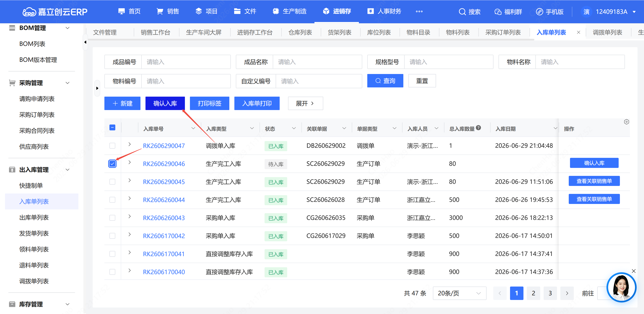
Task: Open the 人事财务 HR finance menu
Action: (x=384, y=12)
